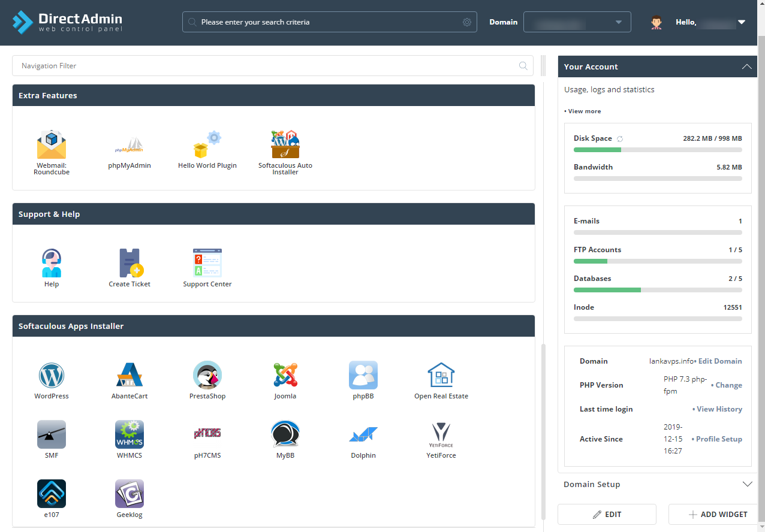
Task: Open Webmail Roundcube
Action: 52,152
